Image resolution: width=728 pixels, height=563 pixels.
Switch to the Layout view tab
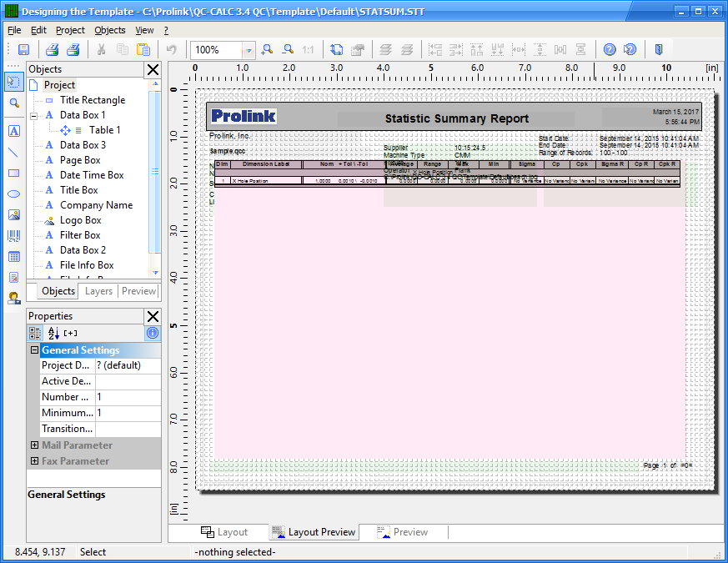coord(224,532)
